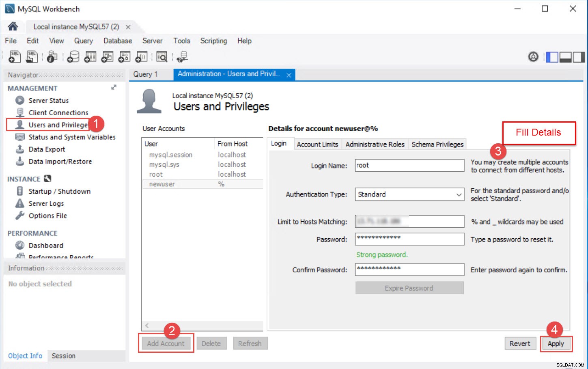The height and width of the screenshot is (369, 588).
Task: Click the Limit to Hosts Matching field
Action: (x=409, y=221)
